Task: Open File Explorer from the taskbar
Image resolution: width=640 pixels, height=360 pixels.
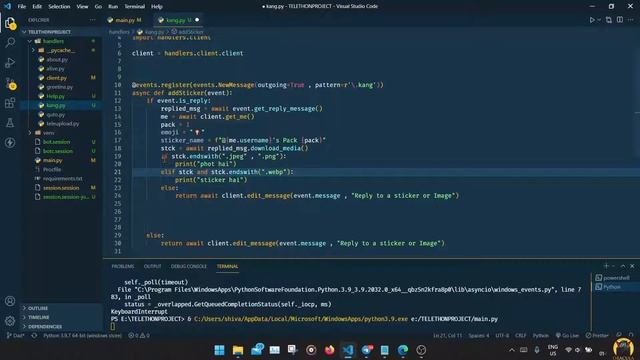Action: (238, 350)
